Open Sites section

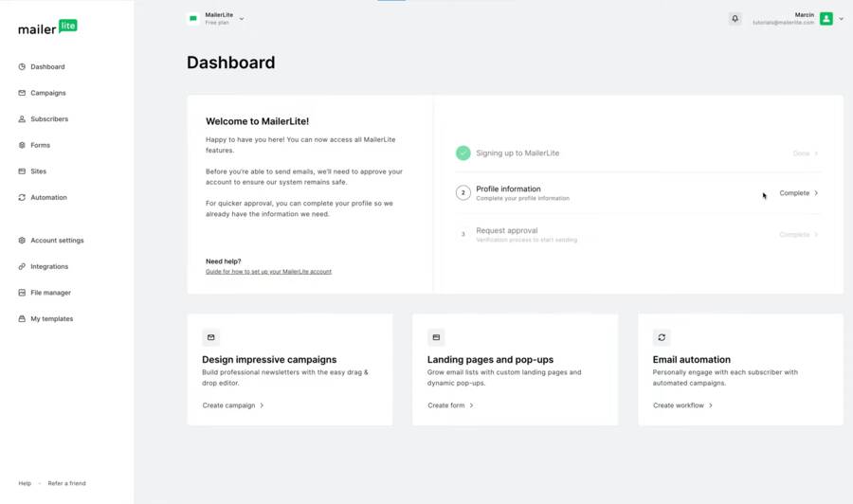pos(38,171)
